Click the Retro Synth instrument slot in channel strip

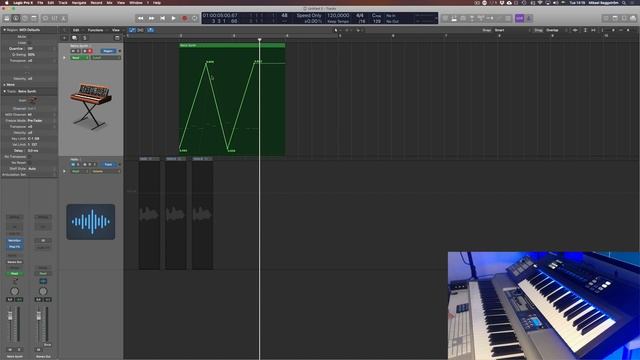click(x=14, y=241)
